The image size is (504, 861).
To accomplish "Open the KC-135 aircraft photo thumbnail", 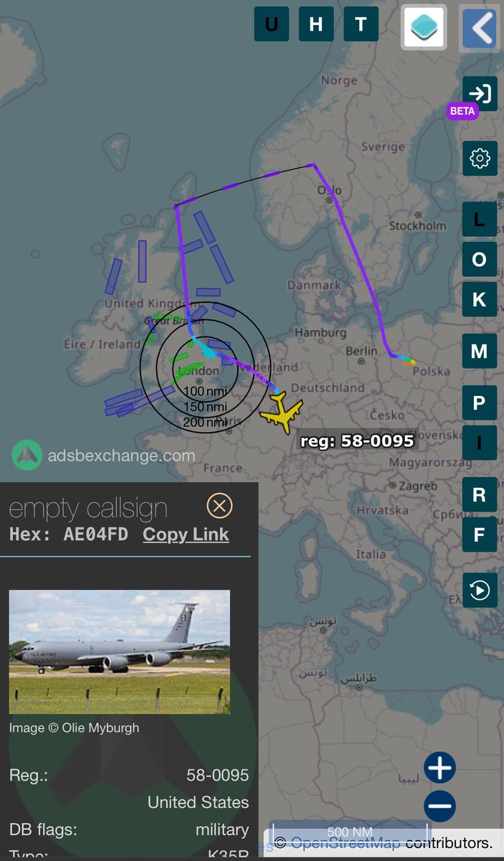I will tap(120, 651).
